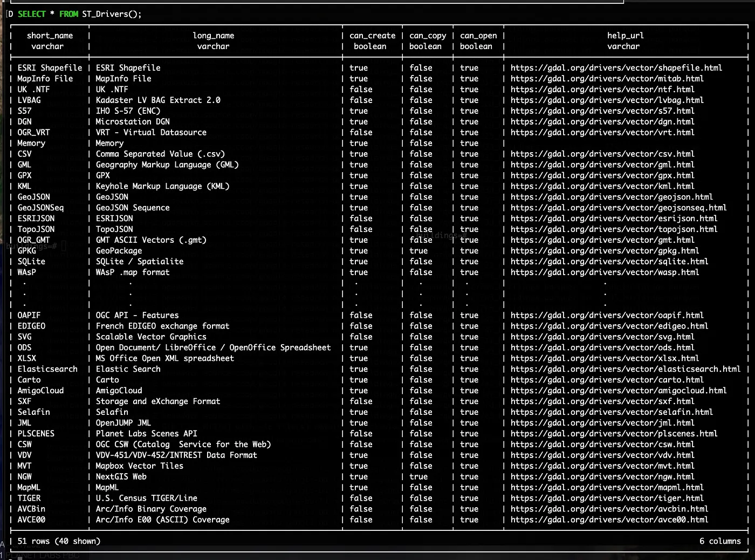Viewport: 755px width, 560px height.
Task: Click the 6 columns indicator
Action: click(x=721, y=541)
